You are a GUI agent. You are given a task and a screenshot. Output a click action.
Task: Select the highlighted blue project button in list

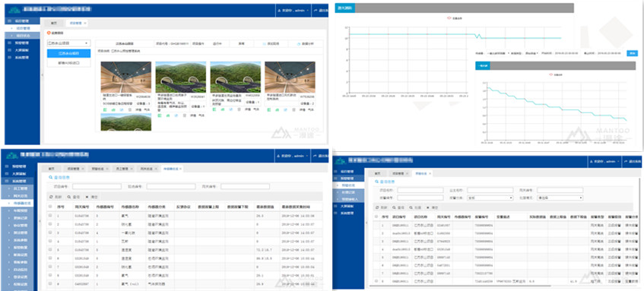tap(68, 53)
